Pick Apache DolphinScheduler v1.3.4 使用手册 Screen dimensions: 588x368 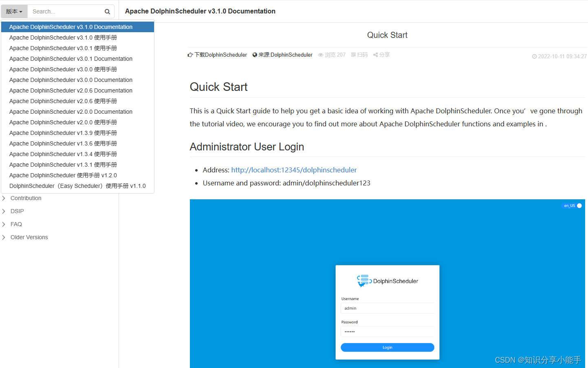77,154
